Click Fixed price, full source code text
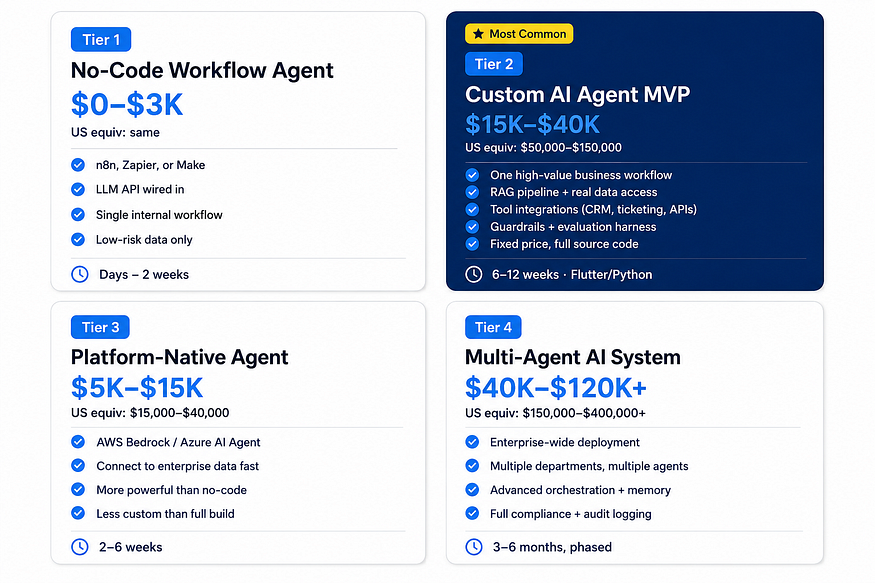Viewport: 875px width, 583px height. click(x=564, y=244)
